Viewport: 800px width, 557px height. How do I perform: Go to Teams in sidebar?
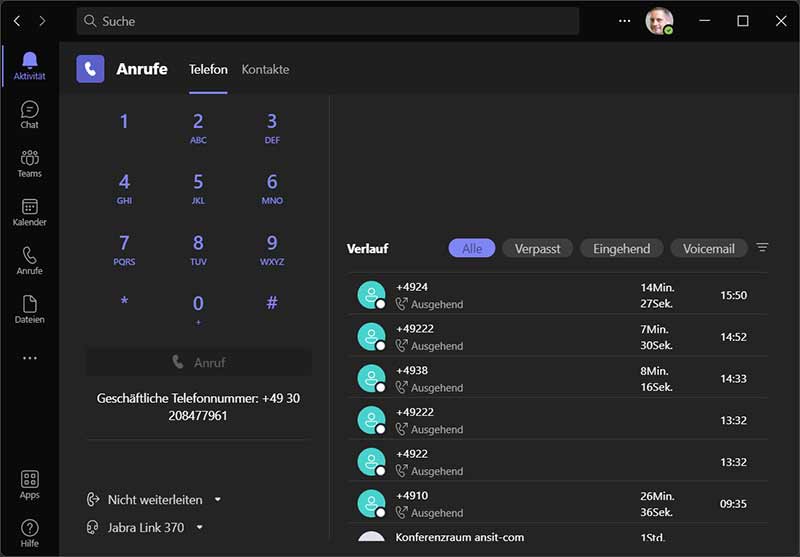pos(29,163)
